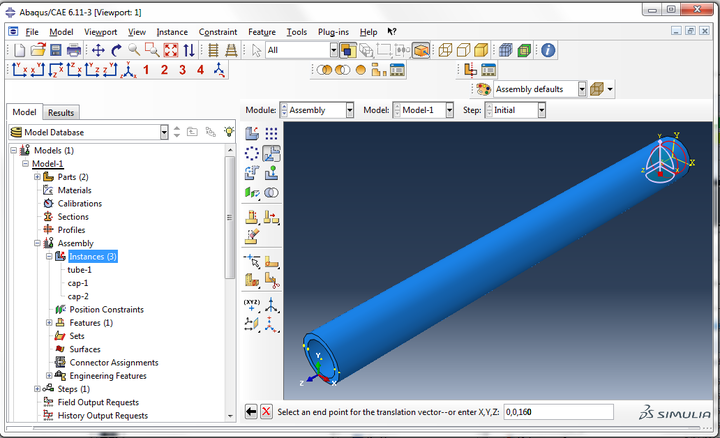Toggle the light bulb filter icon
The width and height of the screenshot is (720, 438).
point(229,132)
